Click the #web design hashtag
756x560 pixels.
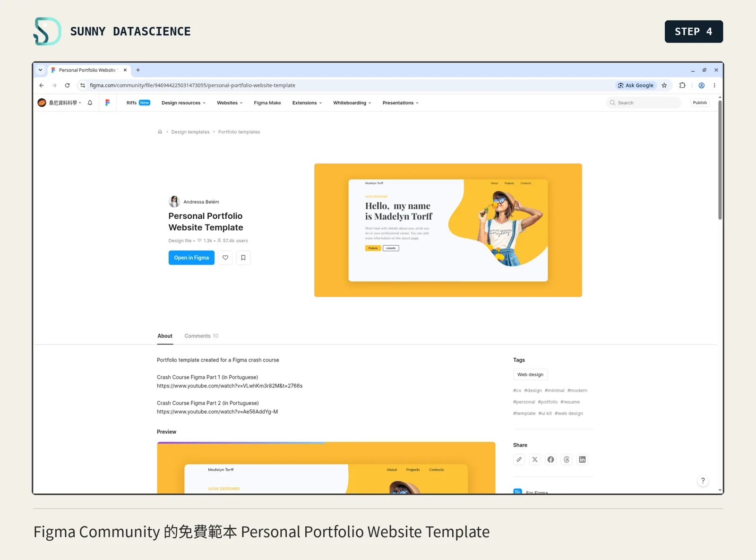pos(569,414)
